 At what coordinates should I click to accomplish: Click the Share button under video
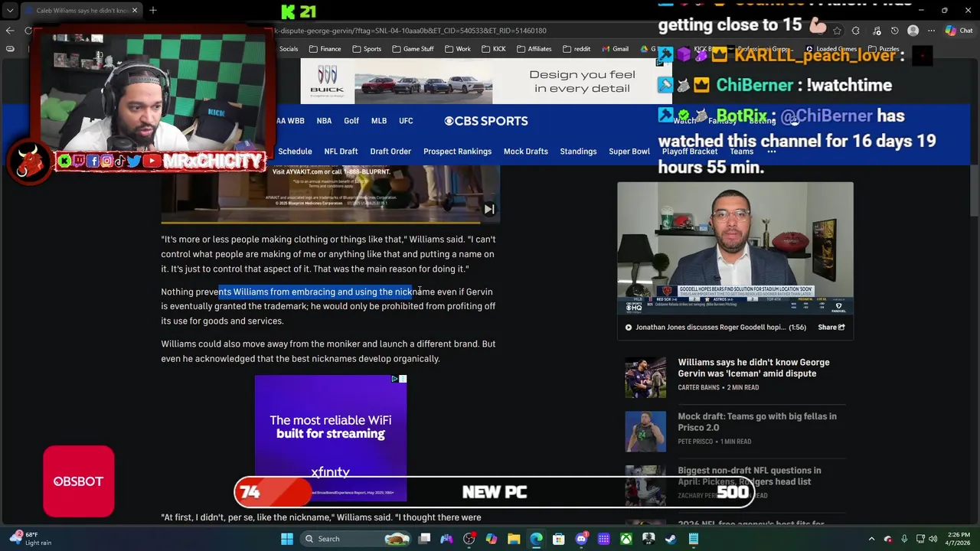pyautogui.click(x=831, y=328)
